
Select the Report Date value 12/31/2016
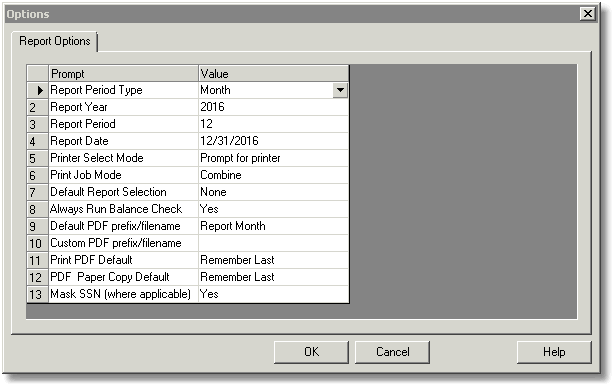tap(273, 141)
